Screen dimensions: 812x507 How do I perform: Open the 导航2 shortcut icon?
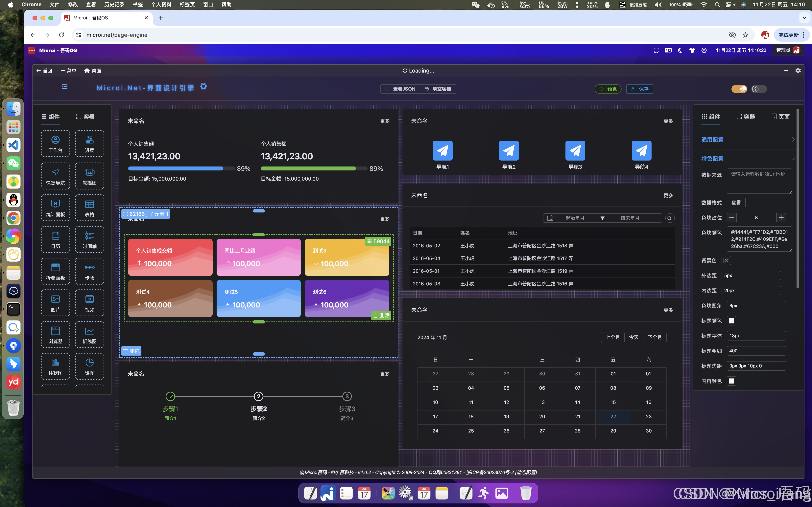click(509, 151)
